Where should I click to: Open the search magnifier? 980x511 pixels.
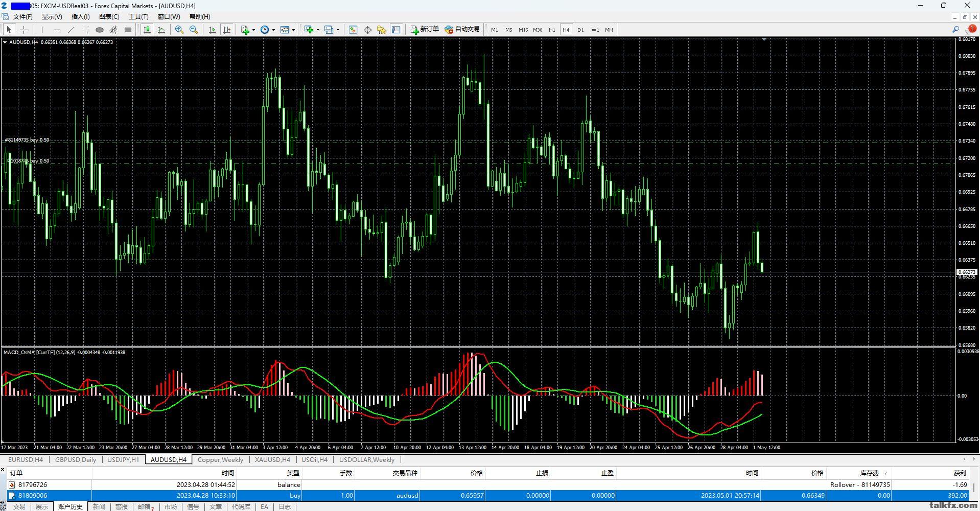click(955, 30)
